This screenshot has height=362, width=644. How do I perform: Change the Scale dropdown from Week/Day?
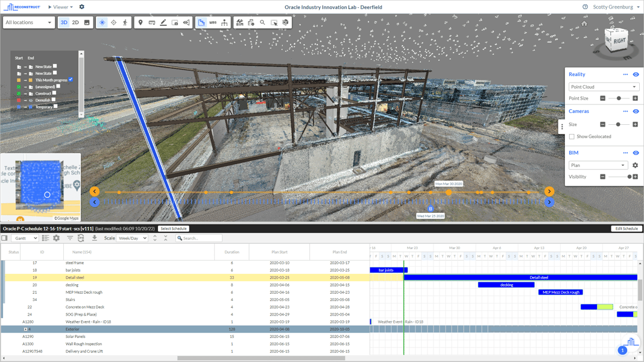tap(132, 238)
